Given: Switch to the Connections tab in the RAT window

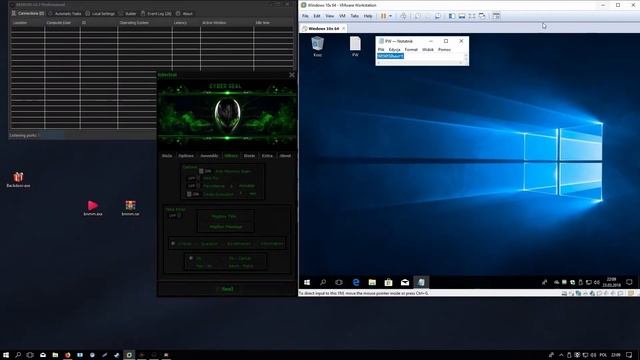Looking at the screenshot, I should pyautogui.click(x=28, y=13).
